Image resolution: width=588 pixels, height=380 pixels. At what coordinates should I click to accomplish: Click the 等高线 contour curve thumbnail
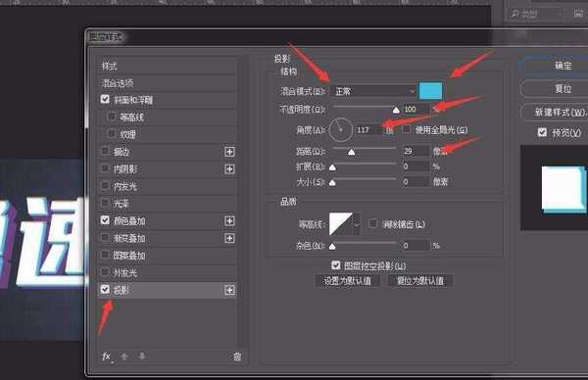coord(341,223)
